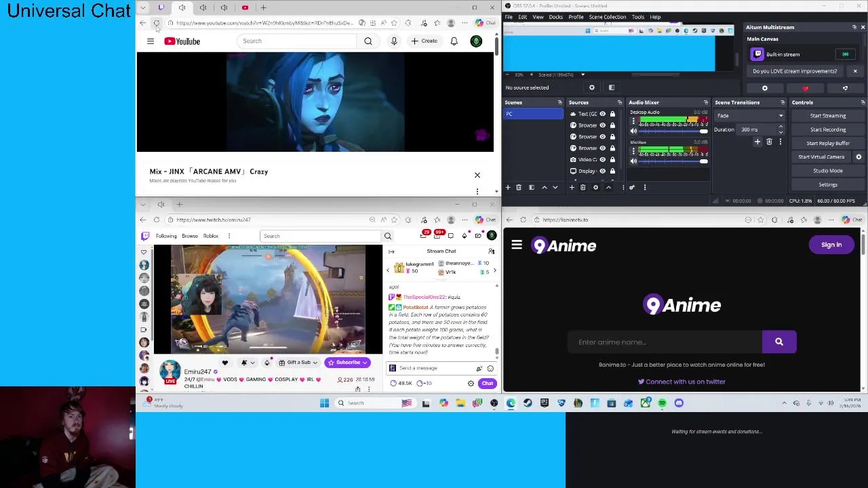Open YouTube notifications bell
Viewport: 868px width, 488px height.
pos(454,41)
